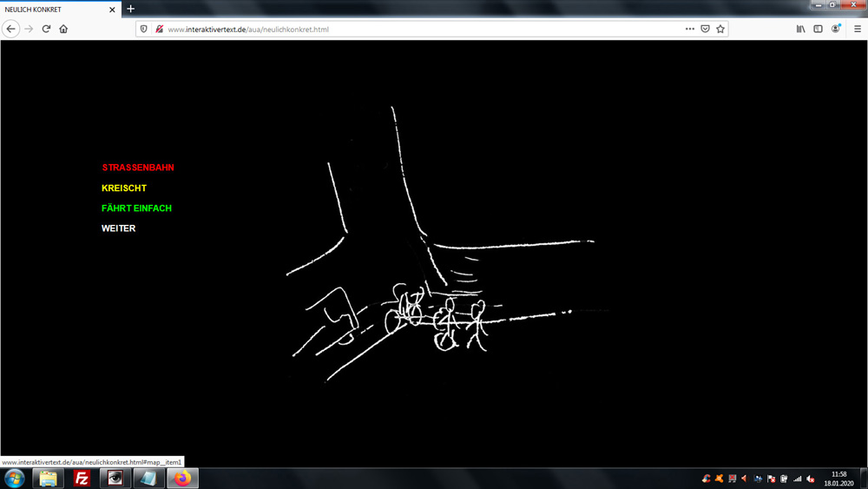Image resolution: width=868 pixels, height=489 pixels.
Task: Open a new tab with plus button
Action: pos(131,9)
